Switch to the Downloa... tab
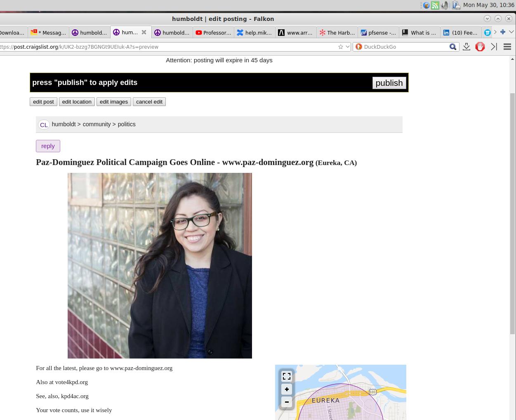The image size is (516, 420). (x=13, y=33)
